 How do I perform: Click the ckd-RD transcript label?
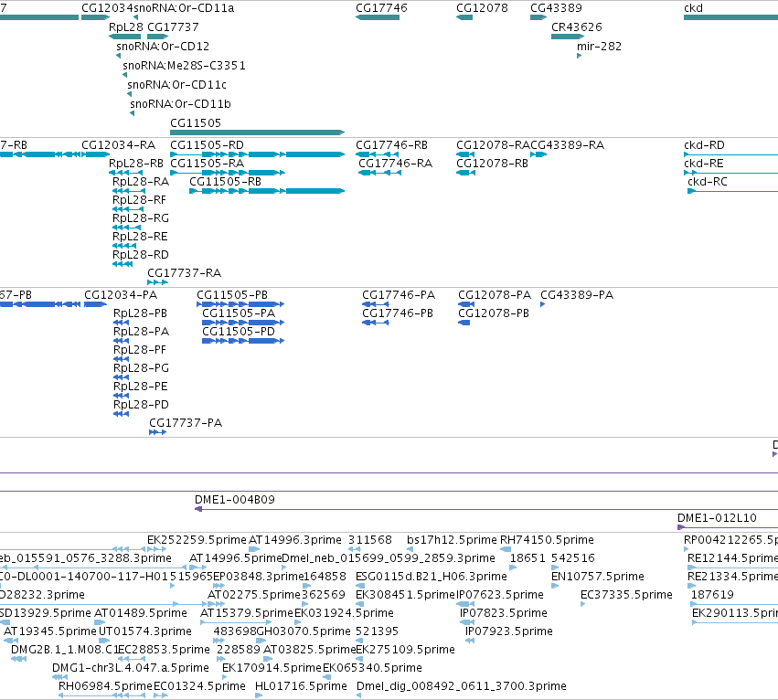coord(704,145)
